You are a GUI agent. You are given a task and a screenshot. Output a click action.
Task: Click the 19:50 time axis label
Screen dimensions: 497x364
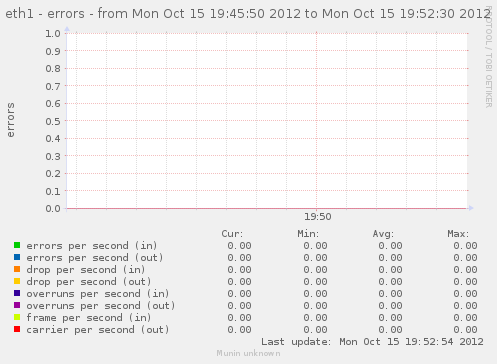(318, 217)
